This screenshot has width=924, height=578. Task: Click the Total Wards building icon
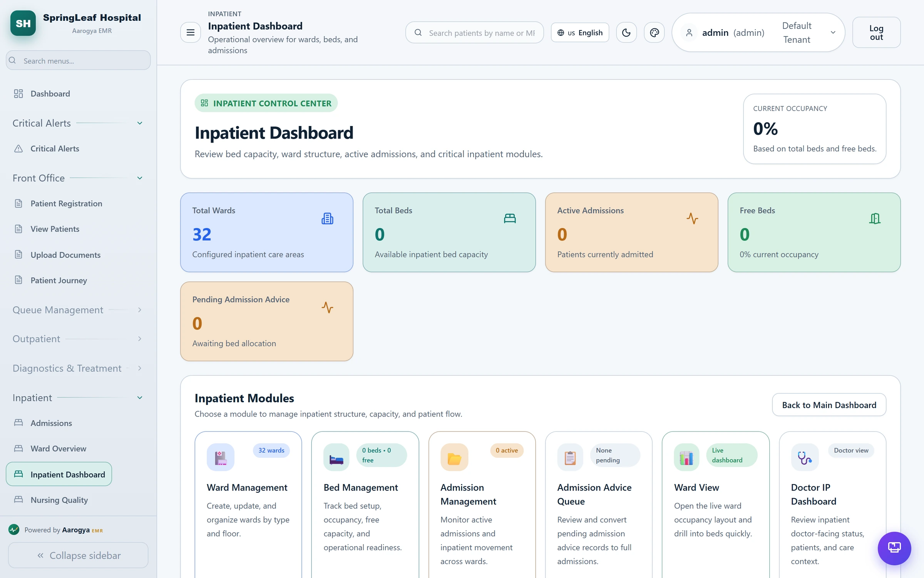click(x=327, y=218)
